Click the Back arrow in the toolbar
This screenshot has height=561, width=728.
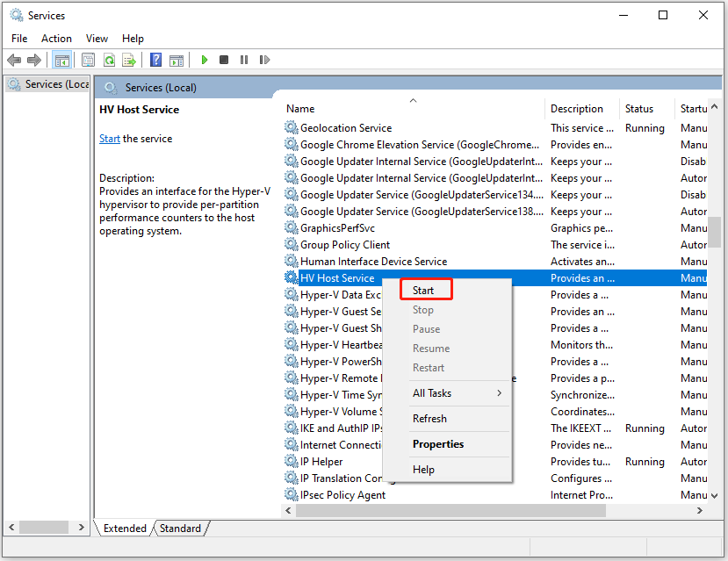click(14, 60)
